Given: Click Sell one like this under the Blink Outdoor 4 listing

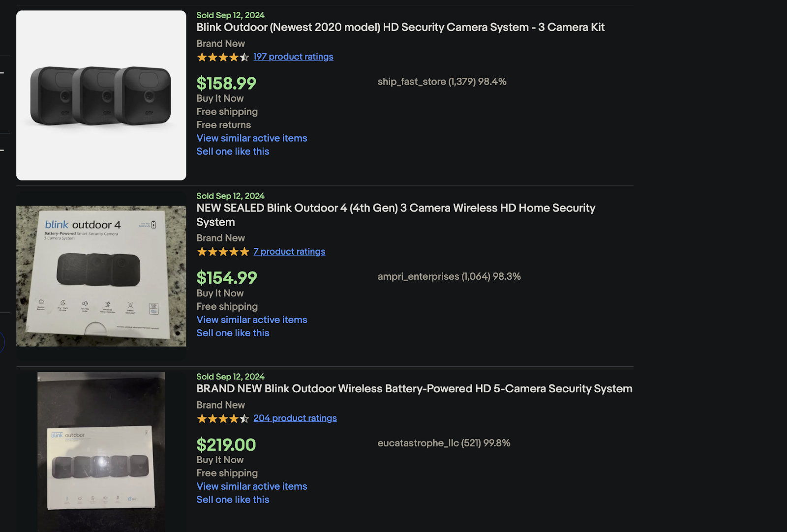Looking at the screenshot, I should coord(233,333).
